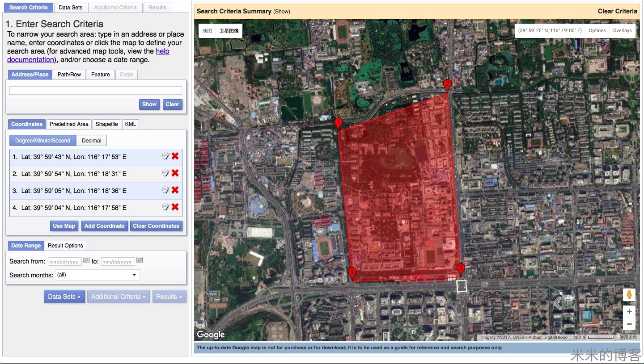The width and height of the screenshot is (644, 364).
Task: Click the address/place text field
Action: coord(96,91)
